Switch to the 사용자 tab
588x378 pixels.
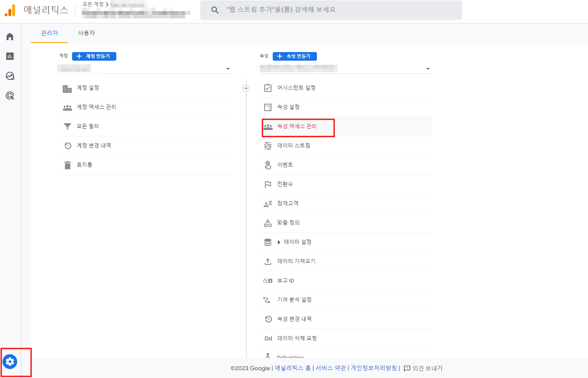coord(86,32)
